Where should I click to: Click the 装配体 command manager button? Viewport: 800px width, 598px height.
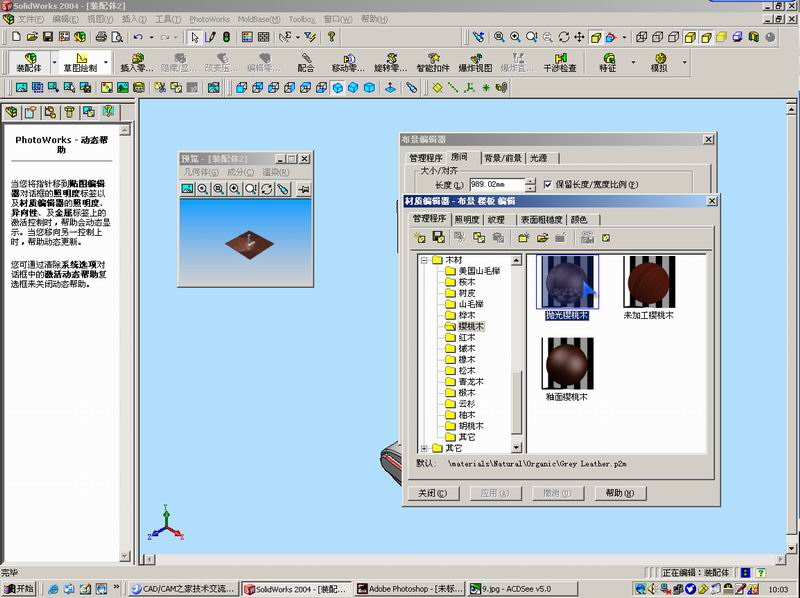coord(30,62)
